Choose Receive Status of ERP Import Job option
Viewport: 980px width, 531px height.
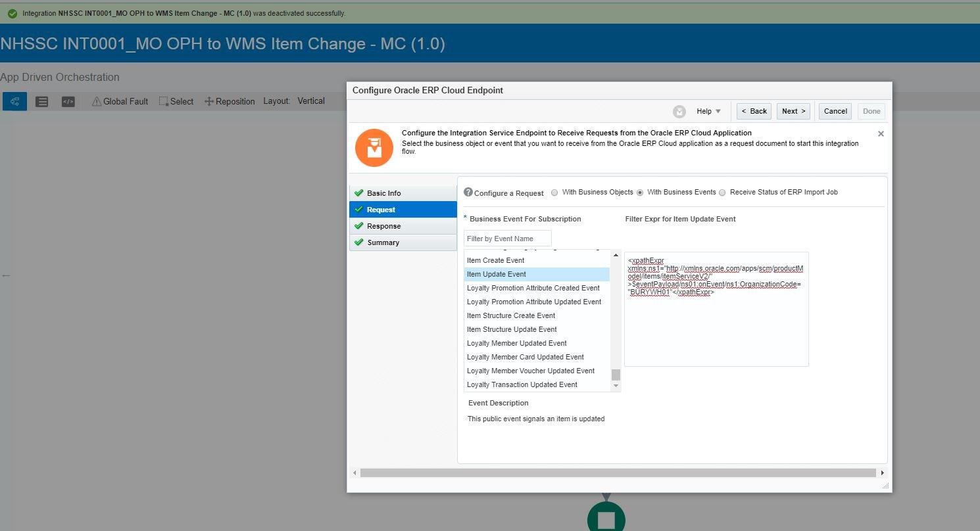pos(722,192)
